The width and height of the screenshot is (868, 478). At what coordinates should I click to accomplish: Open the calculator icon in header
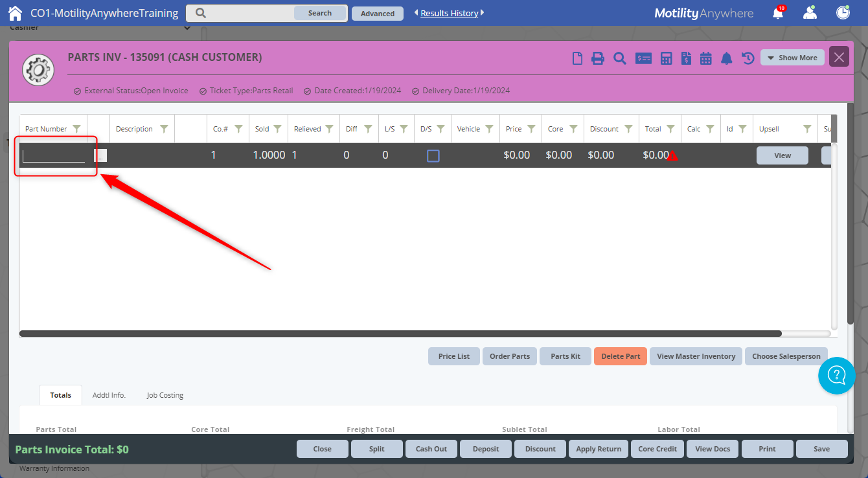666,58
